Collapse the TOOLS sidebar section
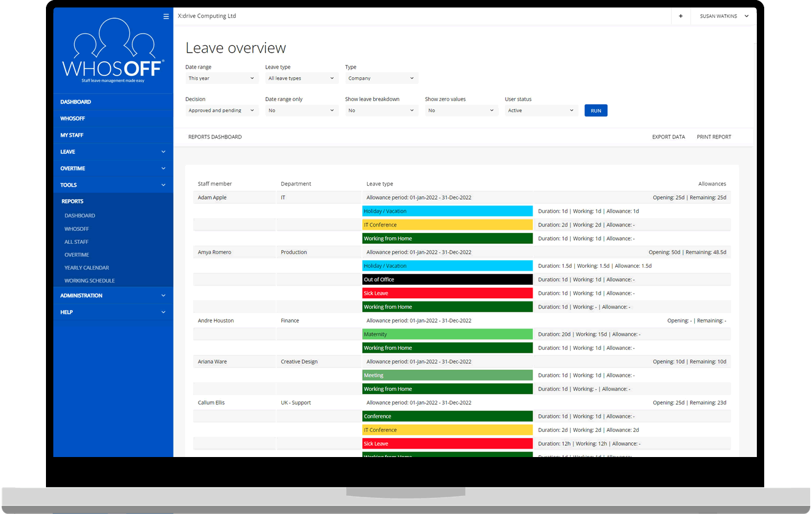812x514 pixels. pyautogui.click(x=113, y=184)
